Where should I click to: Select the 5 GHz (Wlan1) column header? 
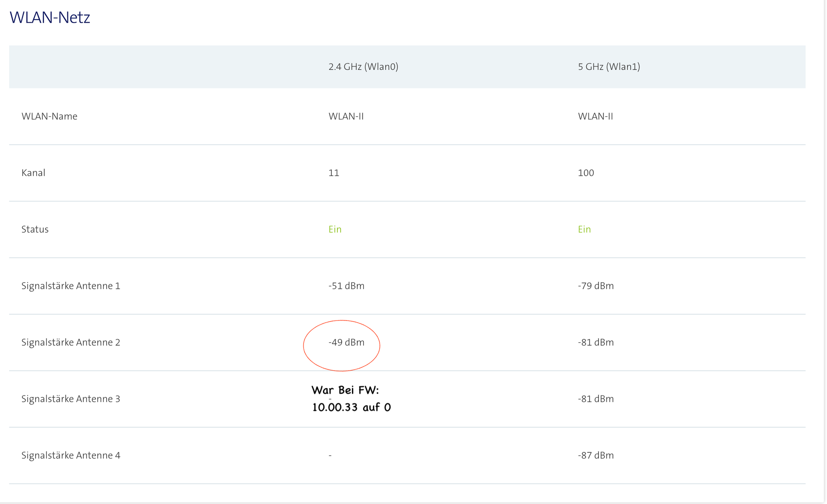coord(609,67)
